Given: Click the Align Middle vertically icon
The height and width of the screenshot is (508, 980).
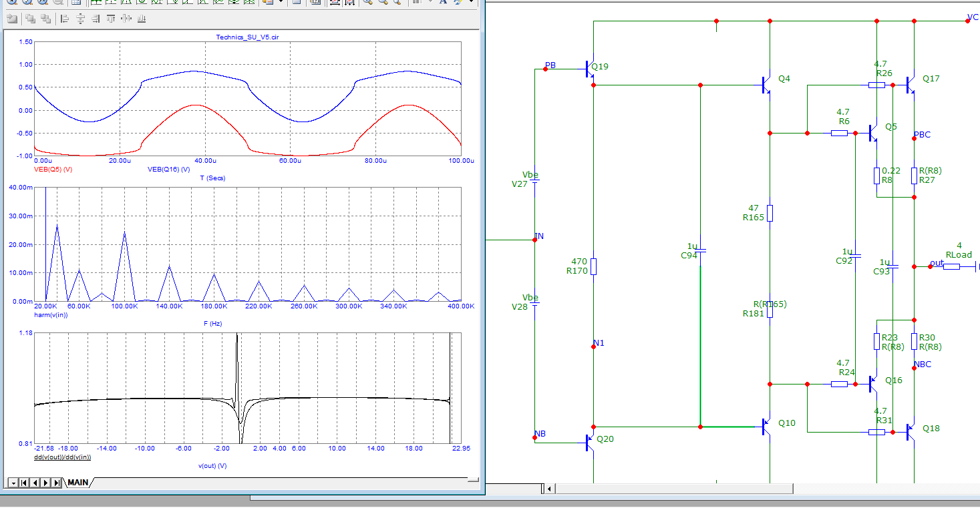Looking at the screenshot, I should click(126, 19).
